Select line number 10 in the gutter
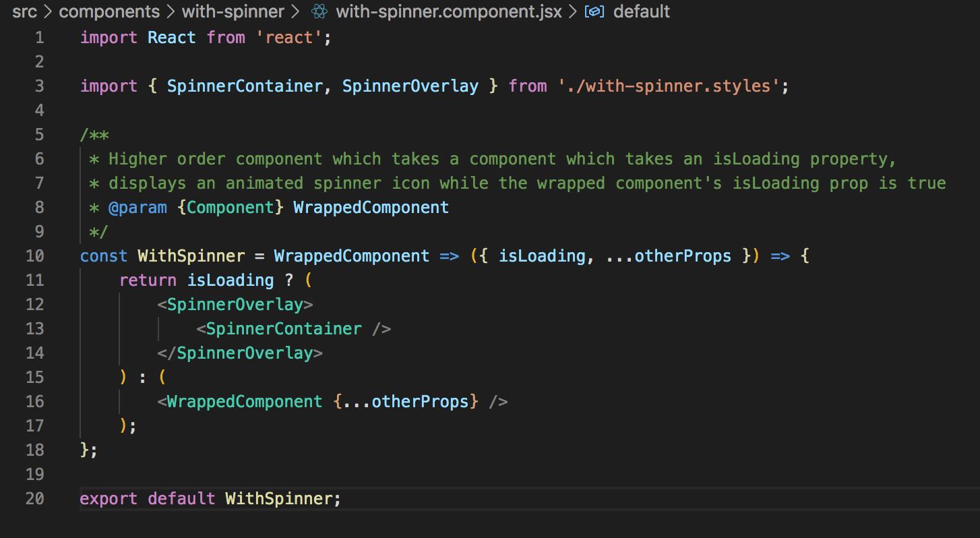 pos(34,256)
